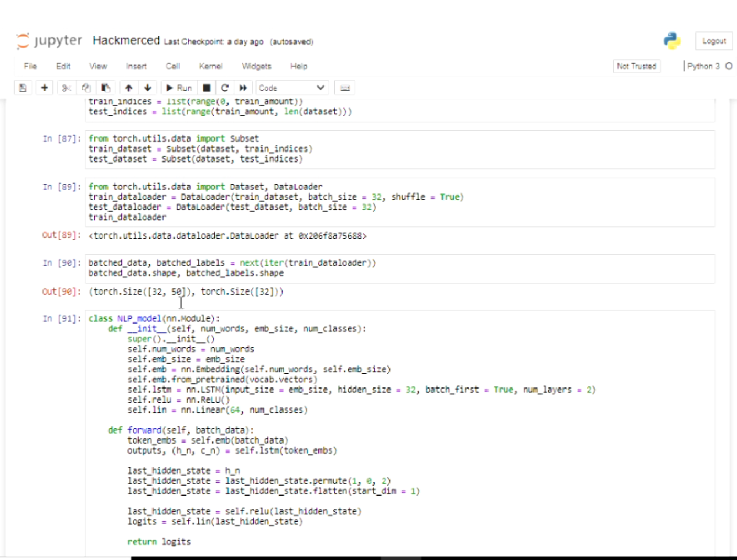Move the selected cell down

click(148, 88)
